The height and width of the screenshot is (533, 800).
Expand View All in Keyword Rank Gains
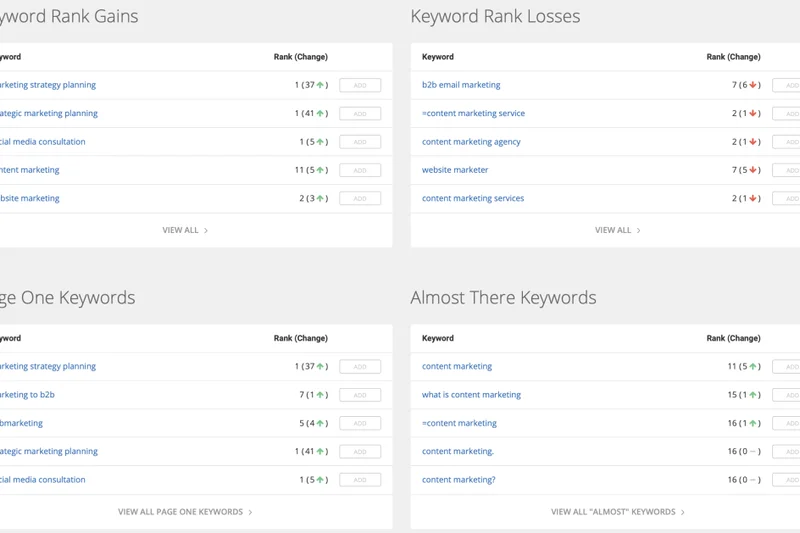click(x=185, y=230)
